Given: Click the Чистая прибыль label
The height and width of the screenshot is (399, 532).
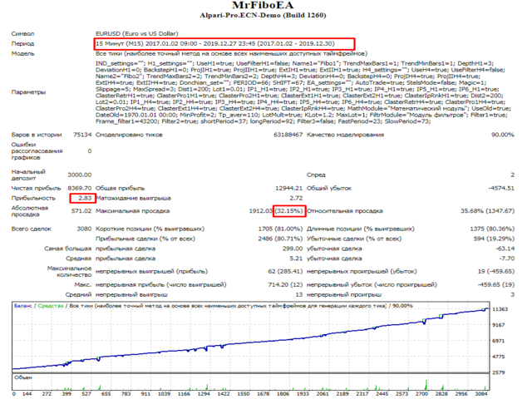Looking at the screenshot, I should [36, 188].
